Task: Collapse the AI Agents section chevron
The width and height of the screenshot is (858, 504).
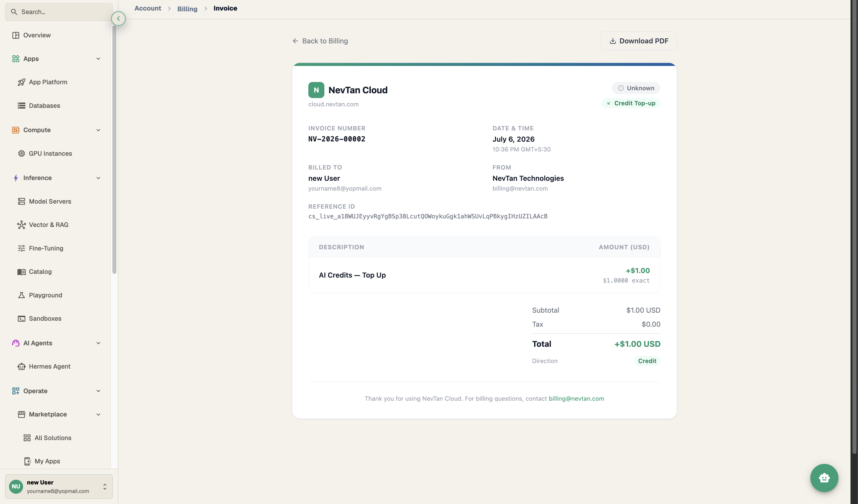Action: (x=98, y=343)
